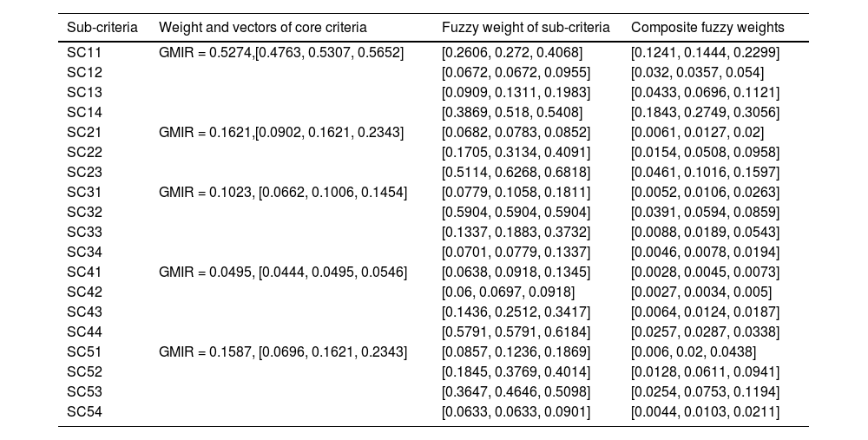Image resolution: width=868 pixels, height=440 pixels.
Task: Select the SC23 row label
Action: (84, 172)
